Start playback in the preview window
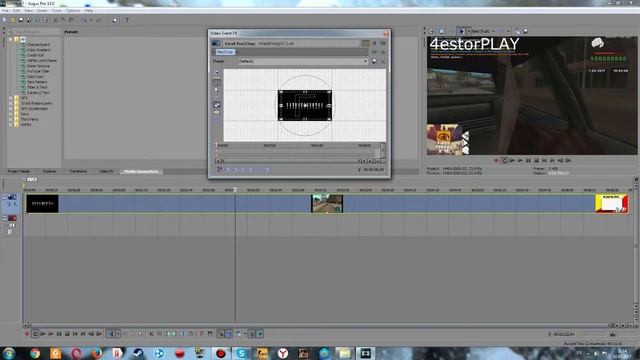 520,161
